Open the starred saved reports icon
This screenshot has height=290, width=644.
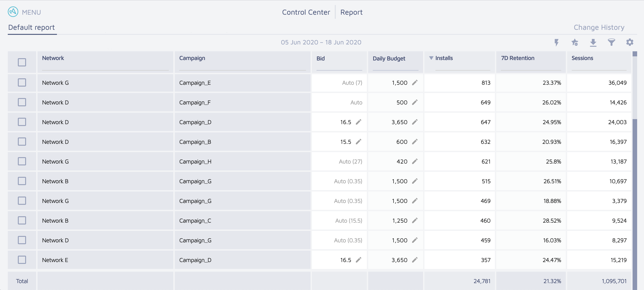pyautogui.click(x=574, y=42)
